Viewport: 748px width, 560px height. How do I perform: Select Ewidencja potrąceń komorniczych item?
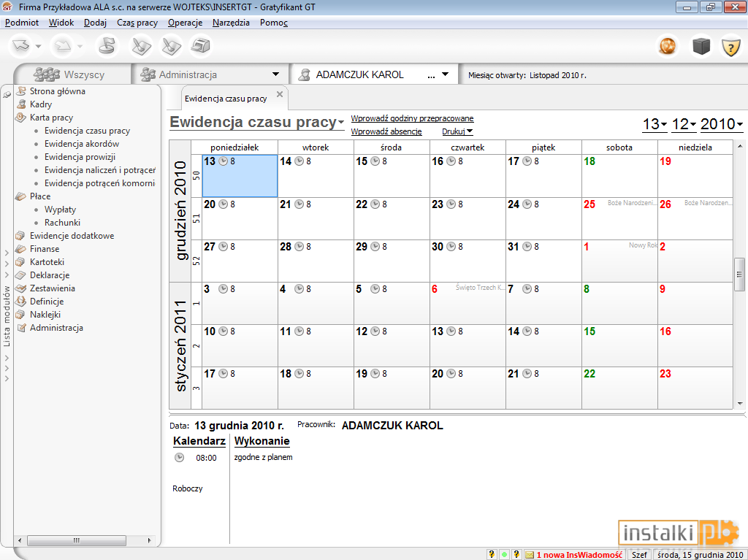[99, 183]
